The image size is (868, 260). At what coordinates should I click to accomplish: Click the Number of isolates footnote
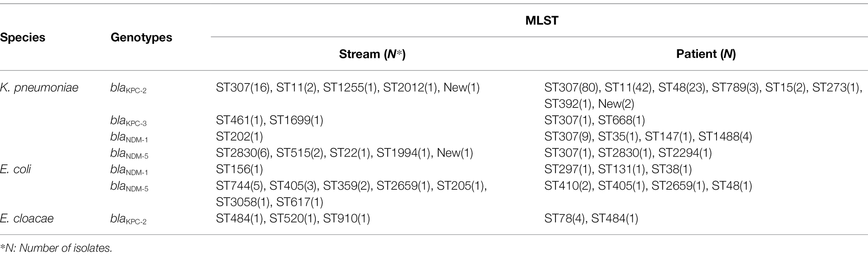(x=56, y=248)
